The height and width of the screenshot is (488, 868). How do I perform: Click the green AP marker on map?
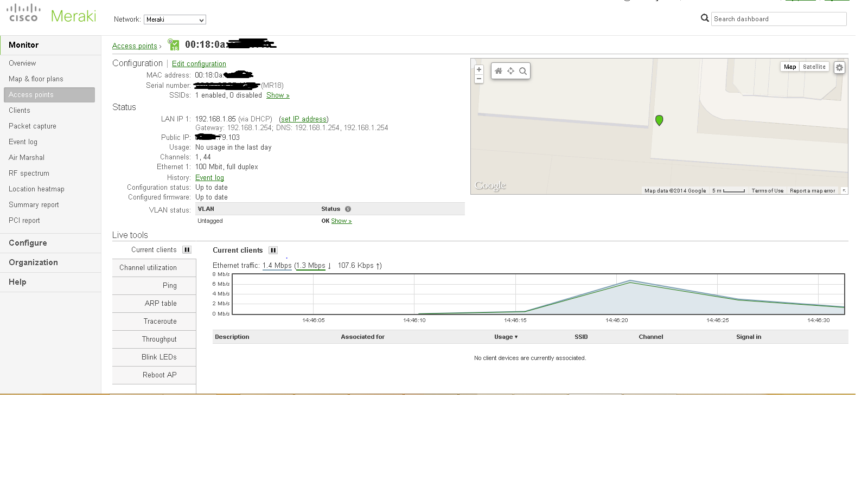point(659,120)
